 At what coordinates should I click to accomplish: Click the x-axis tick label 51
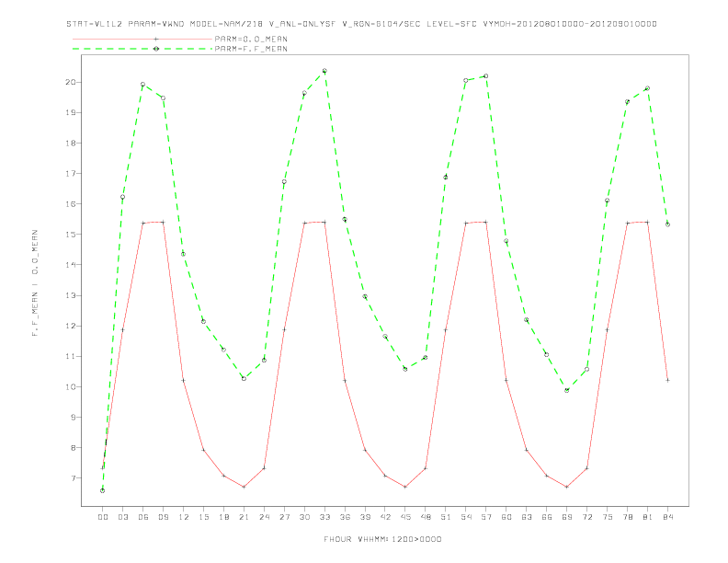[446, 517]
